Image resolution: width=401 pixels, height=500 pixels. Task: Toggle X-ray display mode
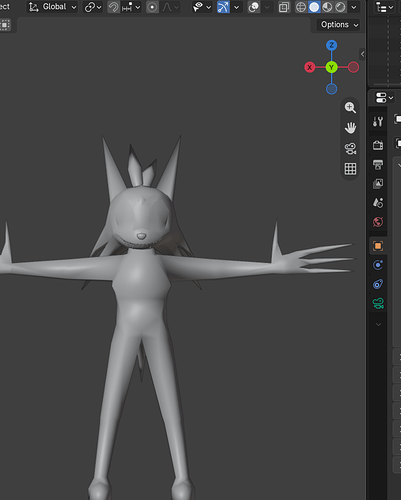tap(284, 7)
